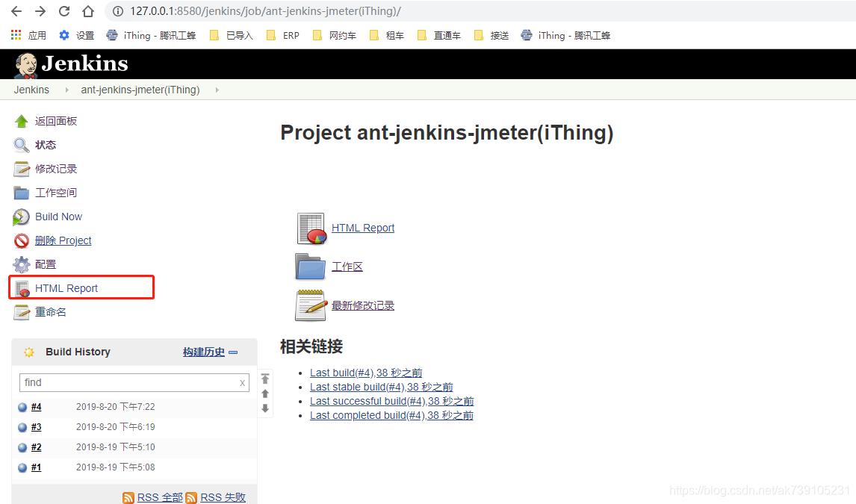Open the RSS 全部 feed link
856x504 pixels.
[x=160, y=497]
